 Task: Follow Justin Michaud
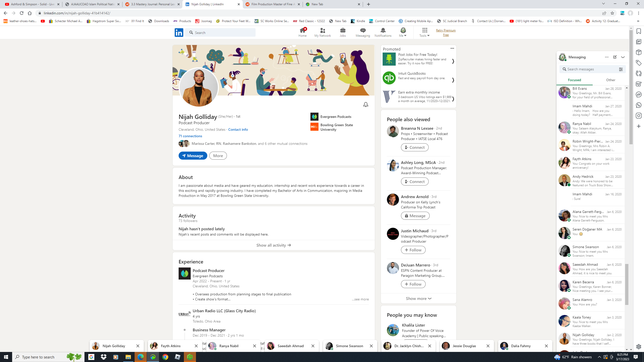click(413, 250)
